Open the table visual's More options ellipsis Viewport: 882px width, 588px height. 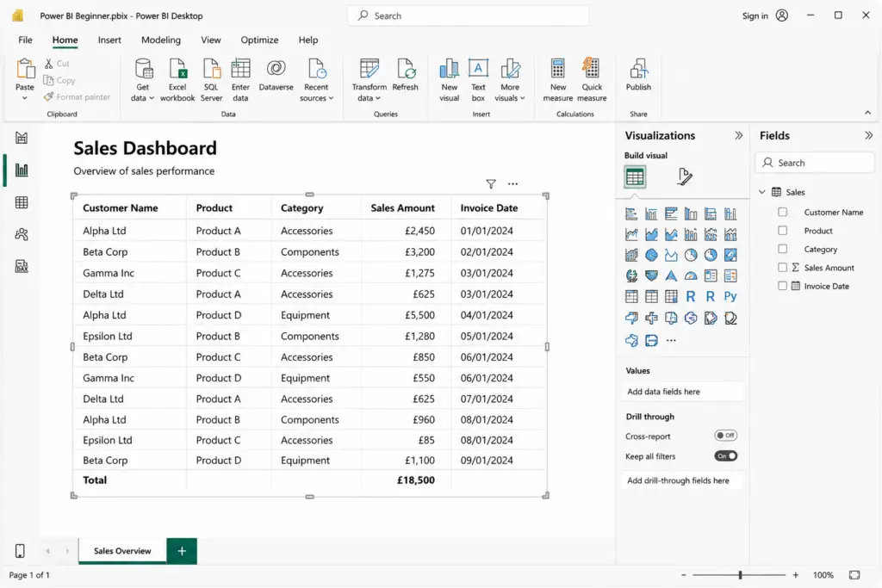point(512,184)
